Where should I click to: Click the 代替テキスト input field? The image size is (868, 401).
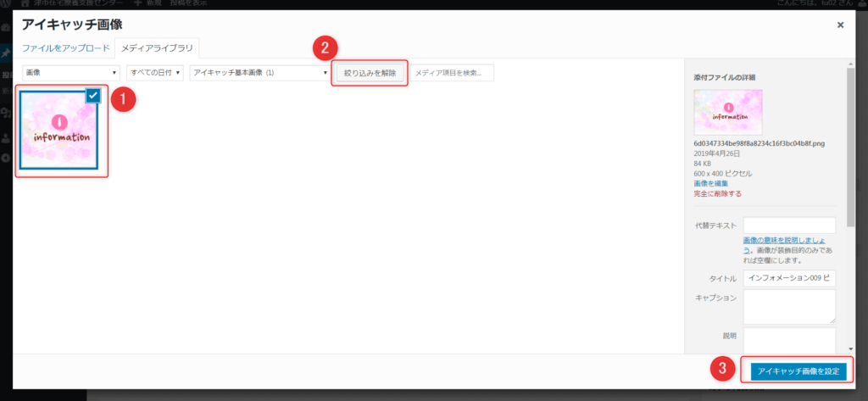point(789,225)
